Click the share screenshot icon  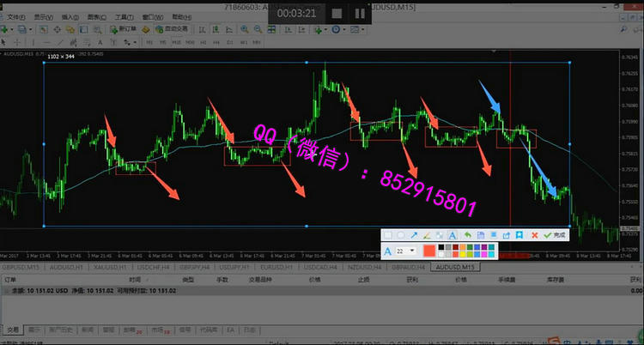click(507, 234)
